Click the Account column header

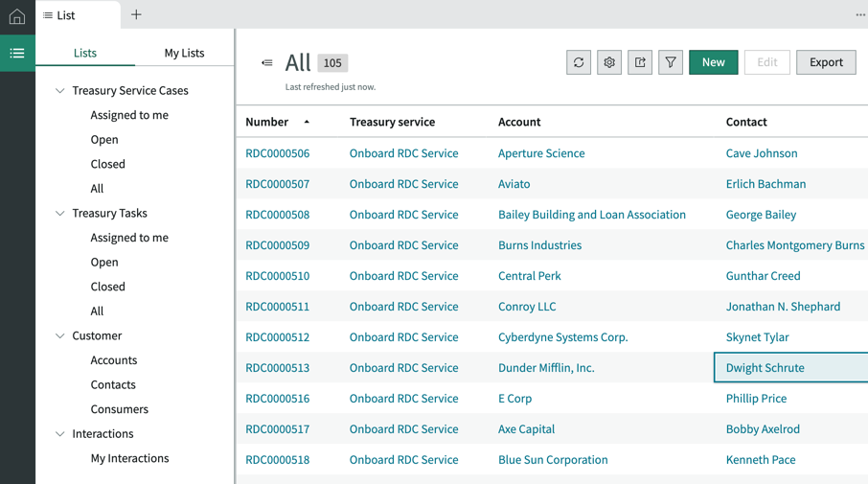(519, 122)
